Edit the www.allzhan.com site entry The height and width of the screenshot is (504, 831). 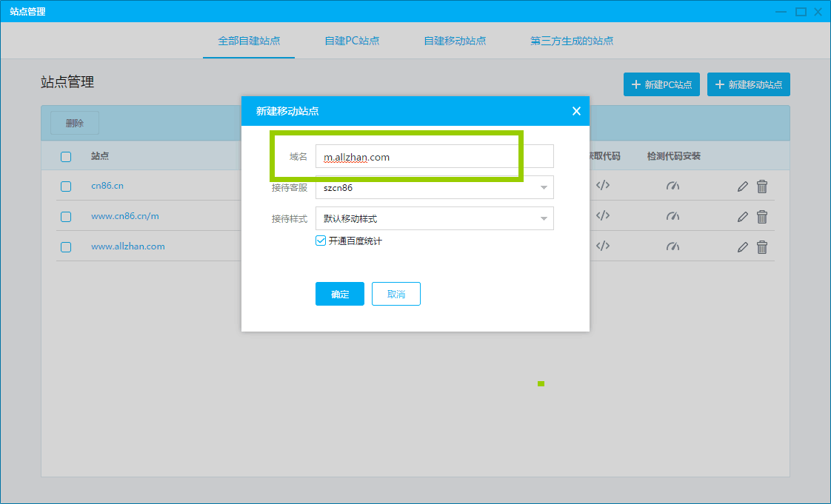pos(743,246)
